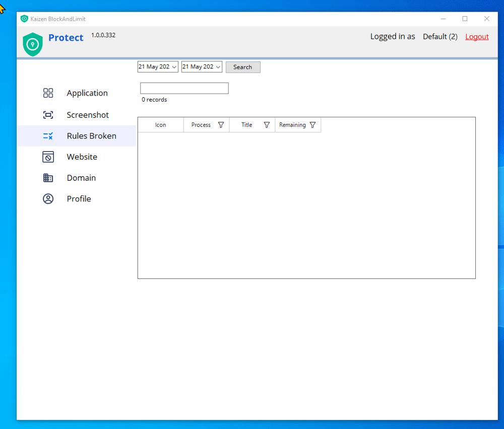The height and width of the screenshot is (429, 504).
Task: Open the Screenshot menu item label
Action: [x=88, y=115]
